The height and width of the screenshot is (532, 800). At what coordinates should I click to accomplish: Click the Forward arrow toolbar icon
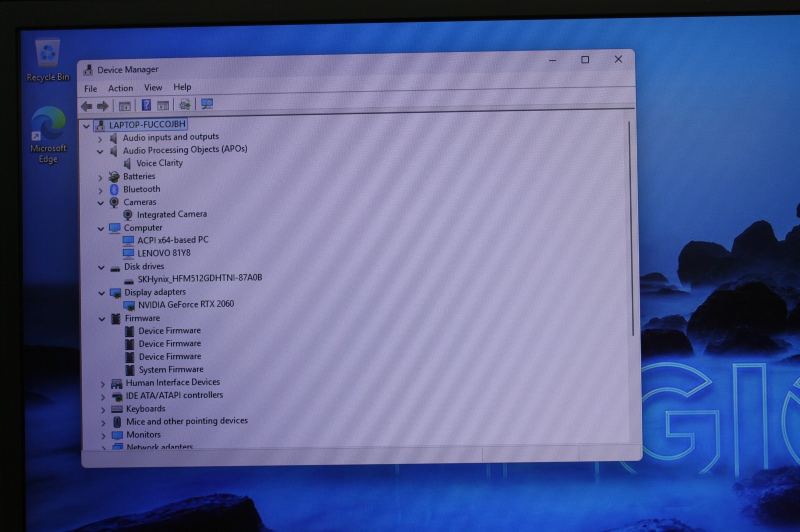(x=103, y=106)
